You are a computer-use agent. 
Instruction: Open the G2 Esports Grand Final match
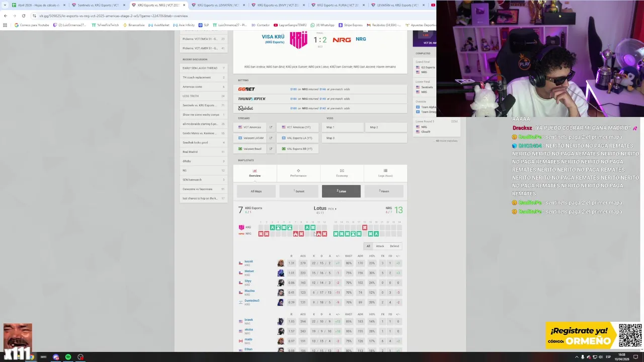pos(425,69)
